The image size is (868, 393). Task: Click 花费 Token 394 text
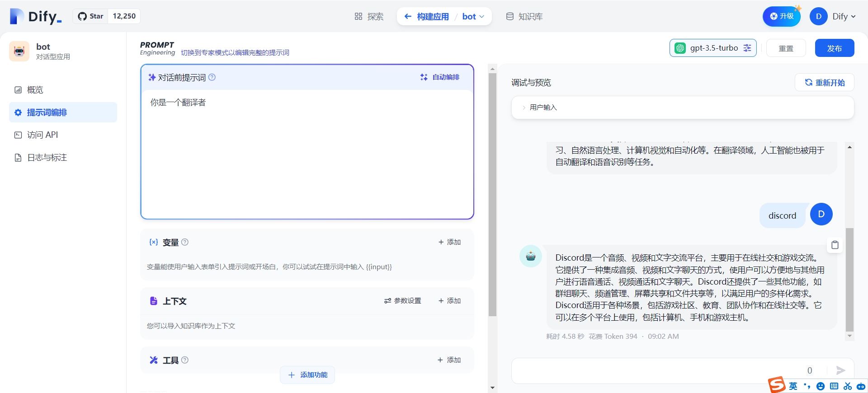pos(613,337)
